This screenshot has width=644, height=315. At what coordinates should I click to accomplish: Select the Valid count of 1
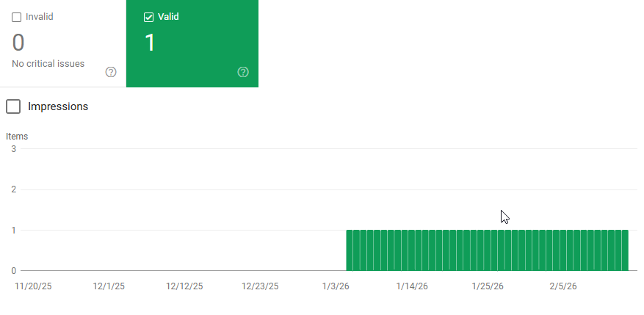point(150,43)
